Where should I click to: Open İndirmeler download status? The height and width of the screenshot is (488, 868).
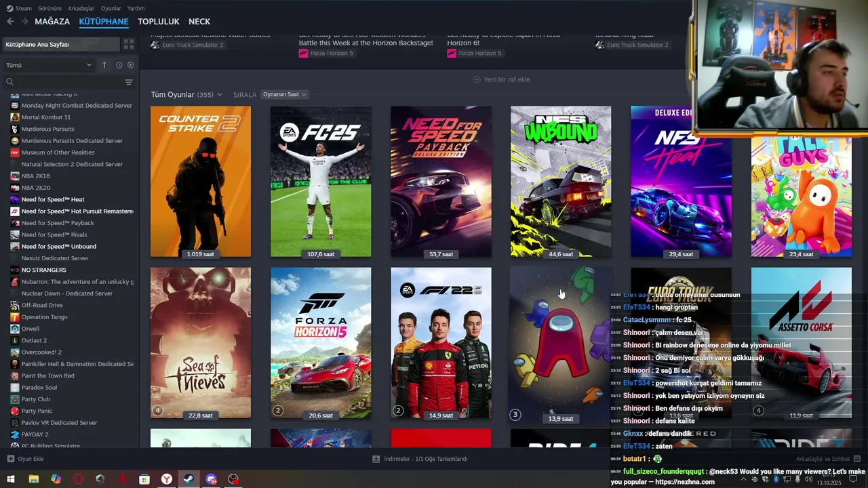pos(420,459)
